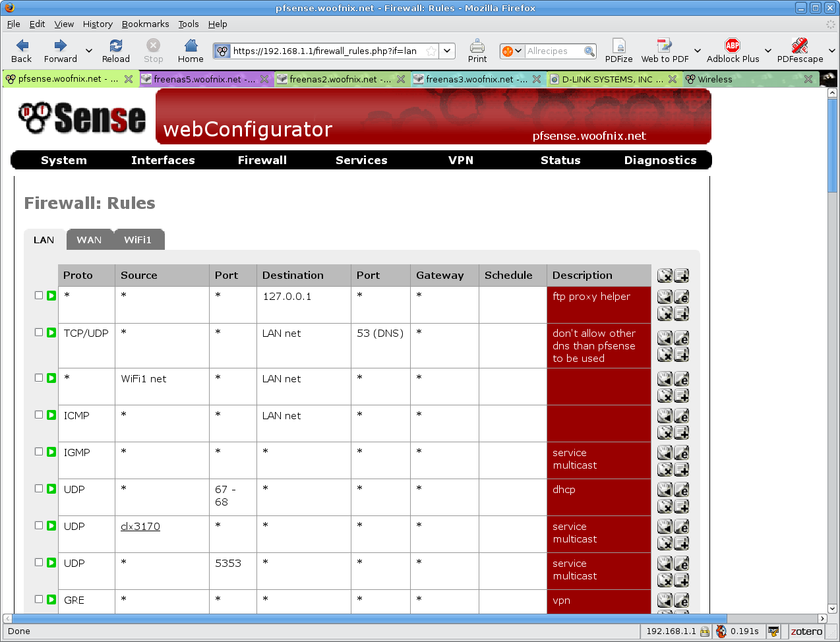Click the green pass icon of ICMP rule
The image size is (840, 642).
point(51,415)
